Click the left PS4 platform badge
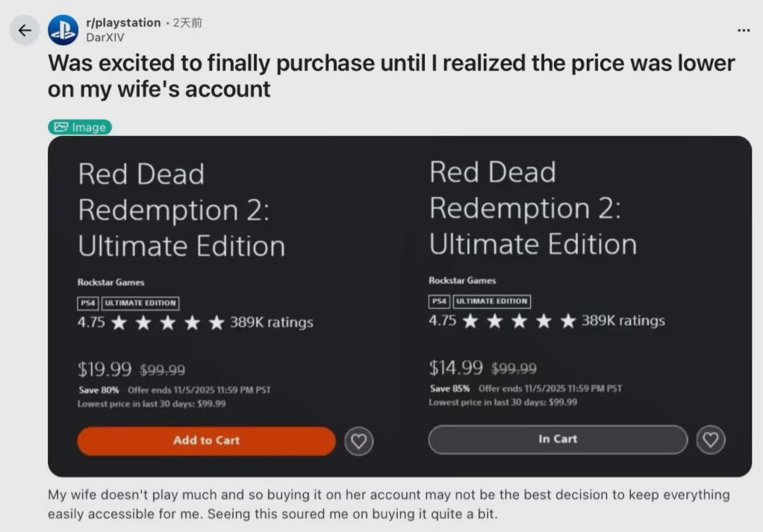Image resolution: width=763 pixels, height=532 pixels. (87, 303)
